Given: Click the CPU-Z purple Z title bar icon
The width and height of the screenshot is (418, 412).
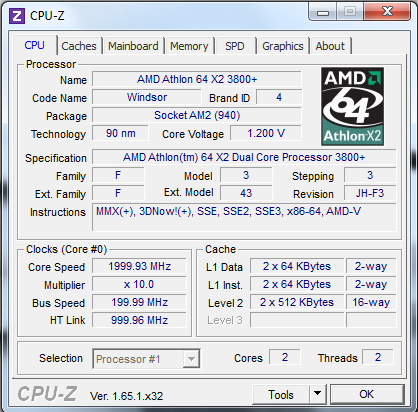Looking at the screenshot, I should 17,16.
